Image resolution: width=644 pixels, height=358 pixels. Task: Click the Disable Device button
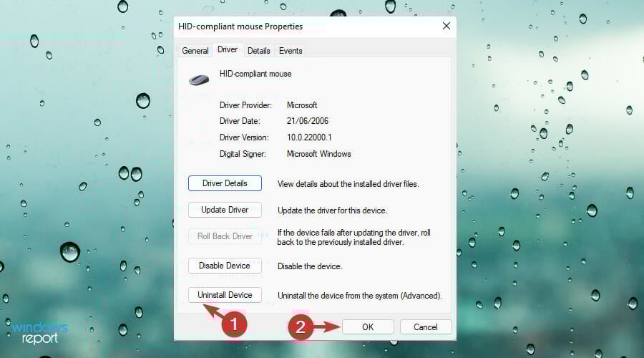click(x=225, y=266)
